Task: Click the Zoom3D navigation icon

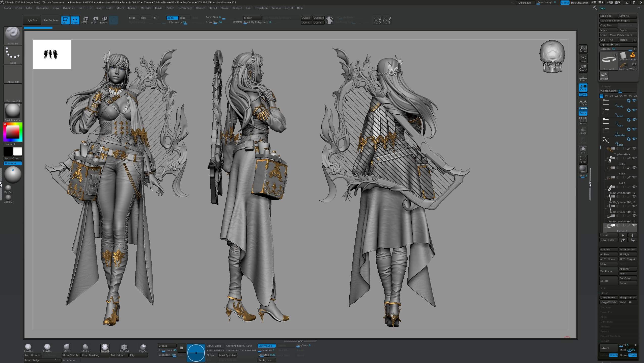Action: tap(583, 68)
